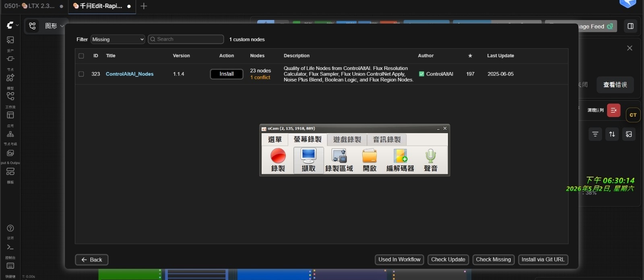The width and height of the screenshot is (644, 280).
Task: Click the Used In Workflow button
Action: [399, 259]
